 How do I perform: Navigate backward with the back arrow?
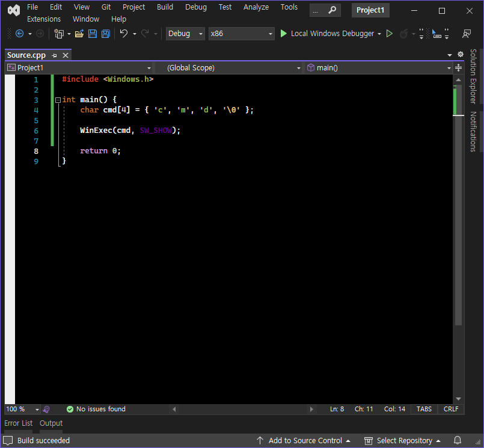(x=19, y=33)
